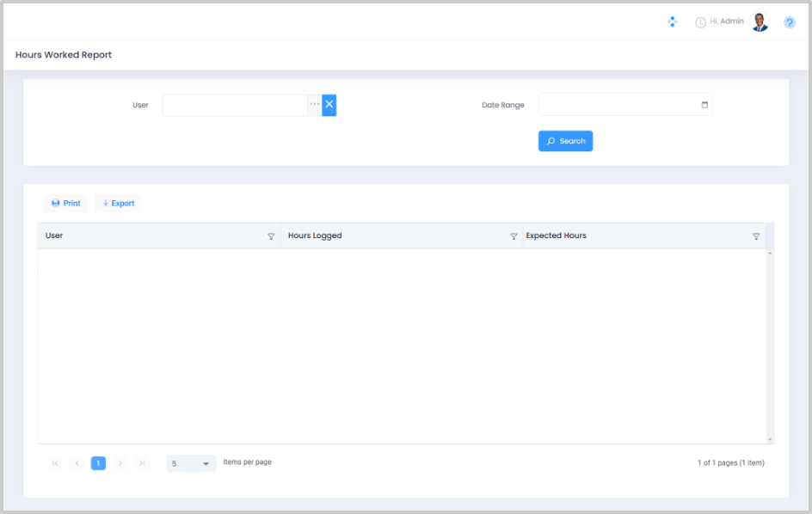Open the filter on Expected Hours column
This screenshot has width=812, height=514.
756,236
